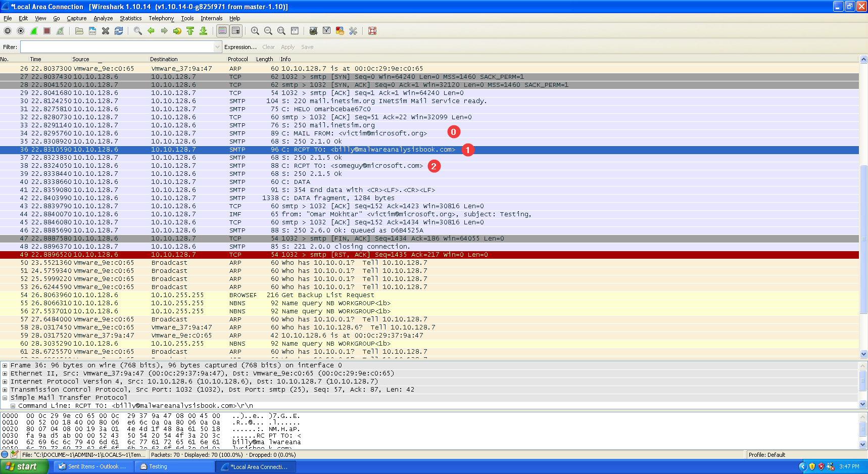Reload the current capture file
868x474 pixels.
pyautogui.click(x=119, y=31)
